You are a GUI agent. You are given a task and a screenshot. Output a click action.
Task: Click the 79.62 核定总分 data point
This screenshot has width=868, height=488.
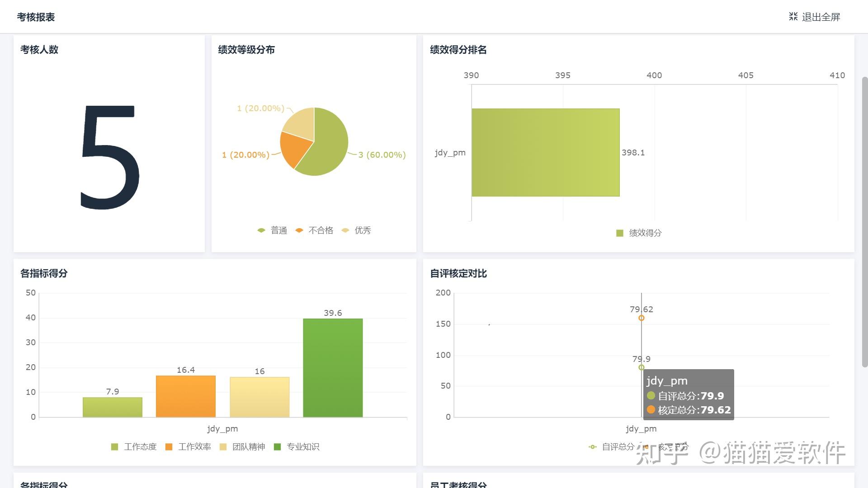641,318
